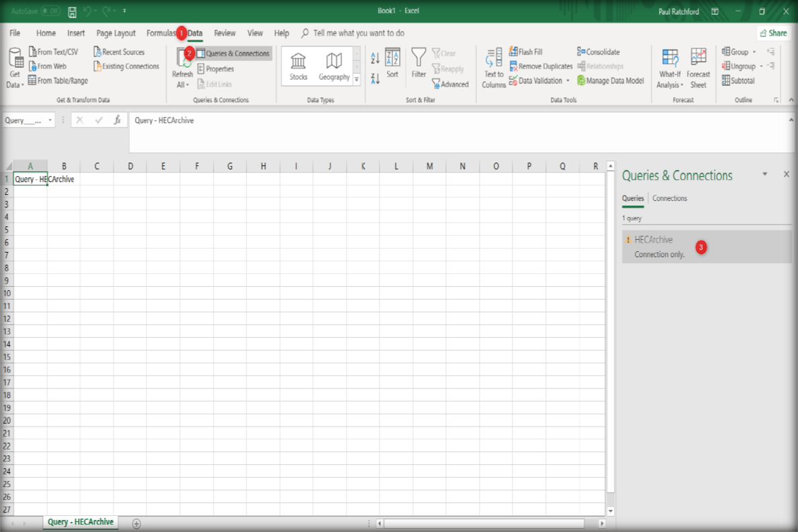
Task: Open the Get Data menu
Action: tap(15, 69)
